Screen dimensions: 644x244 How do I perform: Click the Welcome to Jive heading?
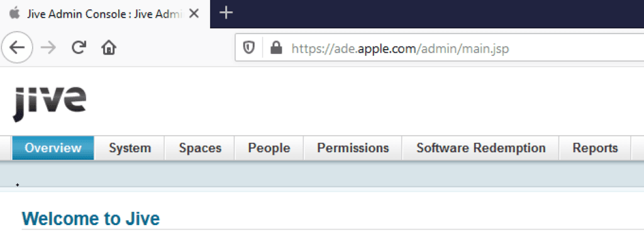91,219
